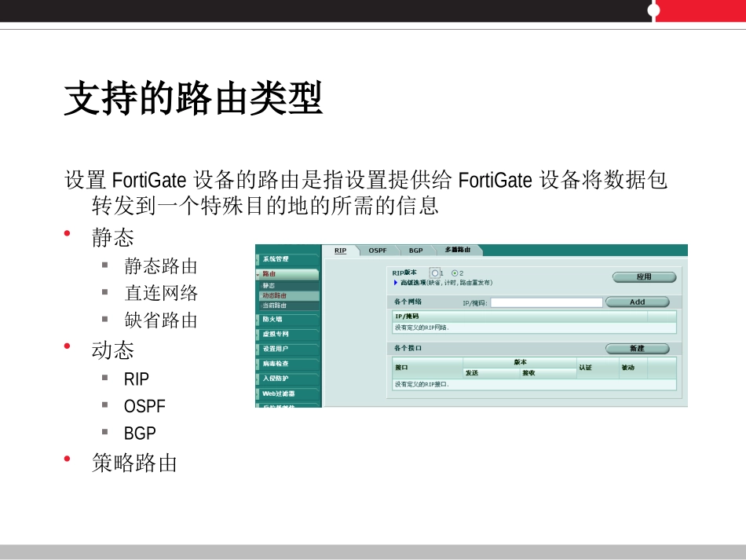The image size is (746, 560).
Task: Click the slide title 支持的路由类型
Action: tap(194, 98)
